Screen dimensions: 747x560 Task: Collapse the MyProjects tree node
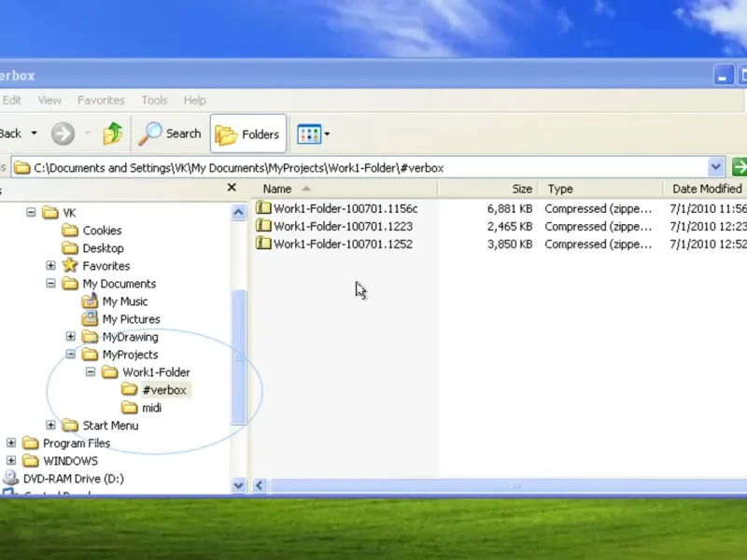tap(71, 355)
